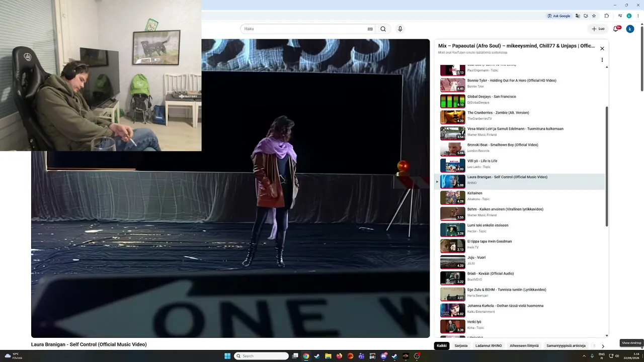Screen dimensions: 644x362
Task: Open the volume and network quick settings
Action: click(x=614, y=356)
